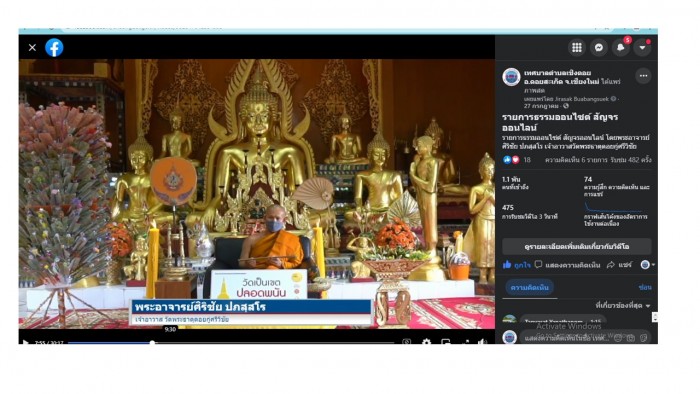Like the video with thumbs-up button
This screenshot has height=394, width=700.
click(517, 265)
